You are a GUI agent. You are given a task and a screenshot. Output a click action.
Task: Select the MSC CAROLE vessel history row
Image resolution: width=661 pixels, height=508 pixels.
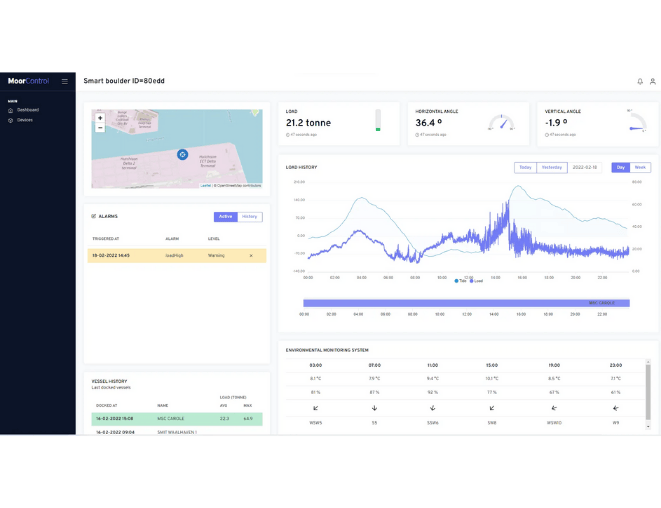tap(175, 419)
